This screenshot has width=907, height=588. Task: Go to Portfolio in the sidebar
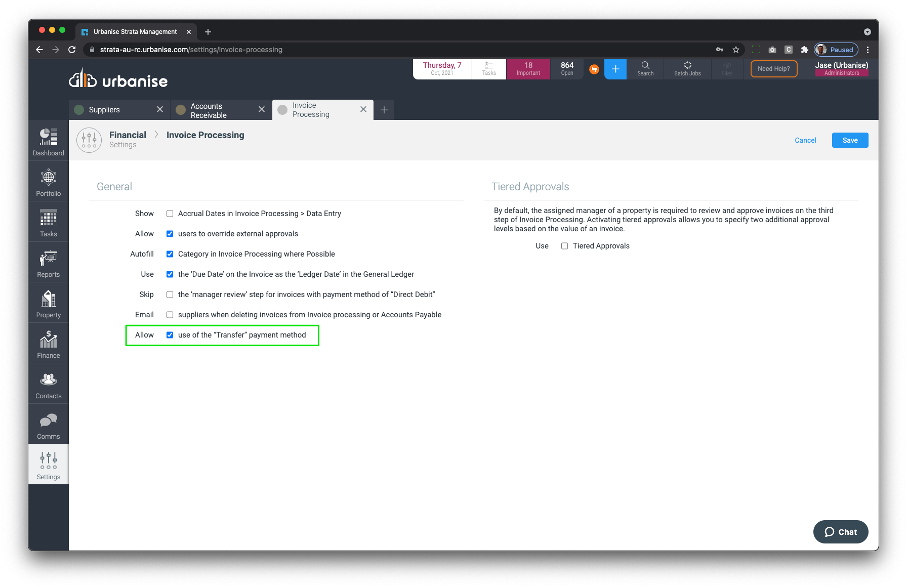pyautogui.click(x=49, y=182)
